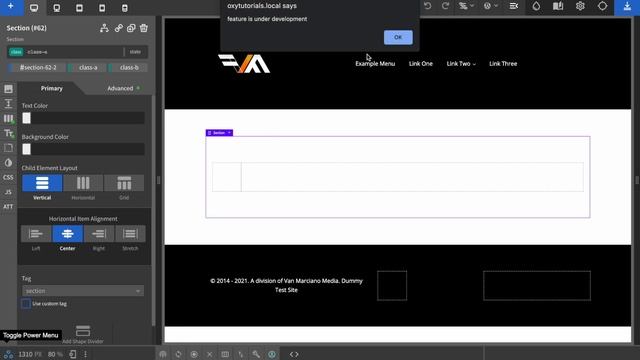Set horizontal item alignment to Stretch
Image resolution: width=640 pixels, height=360 pixels.
(x=130, y=234)
